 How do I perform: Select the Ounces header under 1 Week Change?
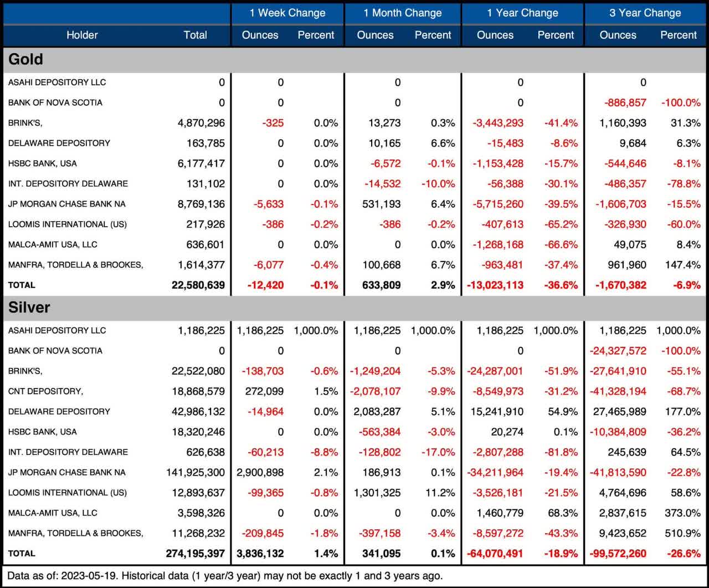(x=260, y=35)
